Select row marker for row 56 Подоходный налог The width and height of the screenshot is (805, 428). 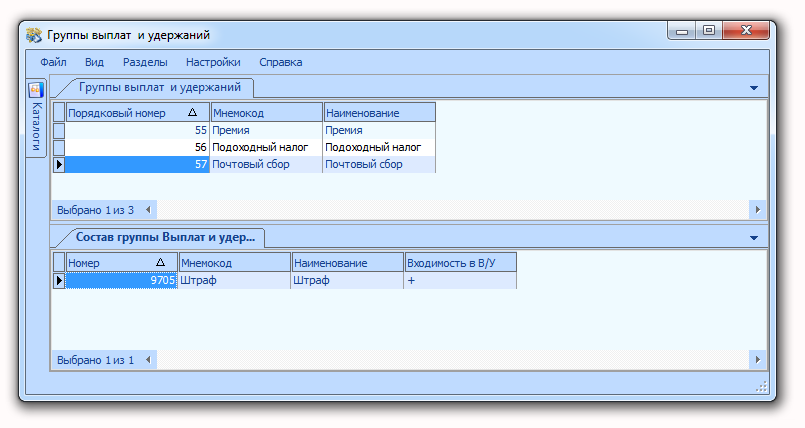[x=59, y=147]
